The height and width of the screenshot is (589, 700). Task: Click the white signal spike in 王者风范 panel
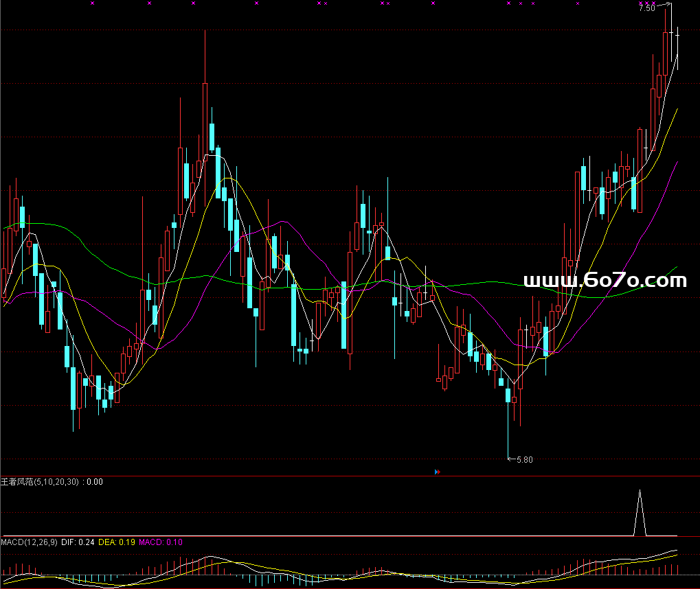tap(640, 511)
